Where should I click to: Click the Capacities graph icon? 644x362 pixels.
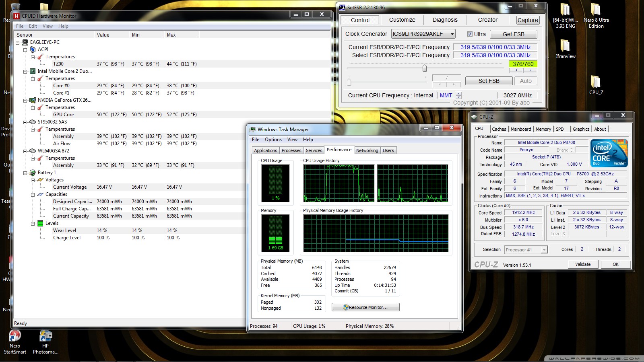(40, 194)
